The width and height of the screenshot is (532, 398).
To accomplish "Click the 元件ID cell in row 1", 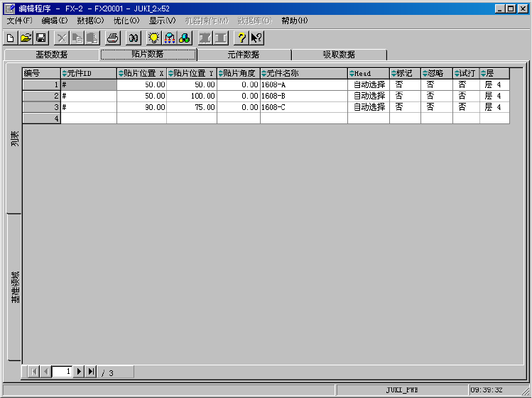I will [89, 84].
